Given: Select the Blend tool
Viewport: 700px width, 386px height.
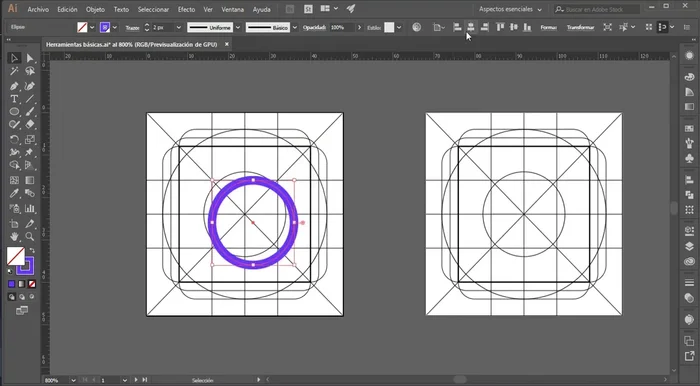Looking at the screenshot, I should click(x=30, y=193).
